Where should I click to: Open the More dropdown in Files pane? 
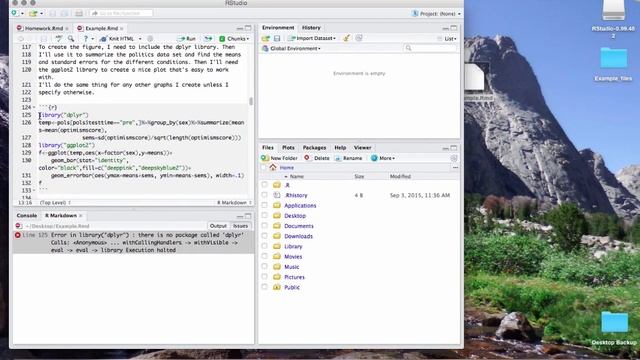[383, 158]
